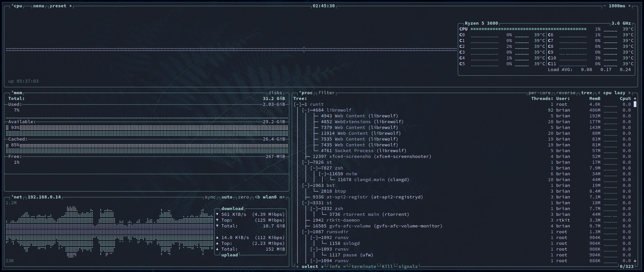Viewport: 644px width, 272px height.
Task: Click the select down arrow
Action: [x=322, y=266]
